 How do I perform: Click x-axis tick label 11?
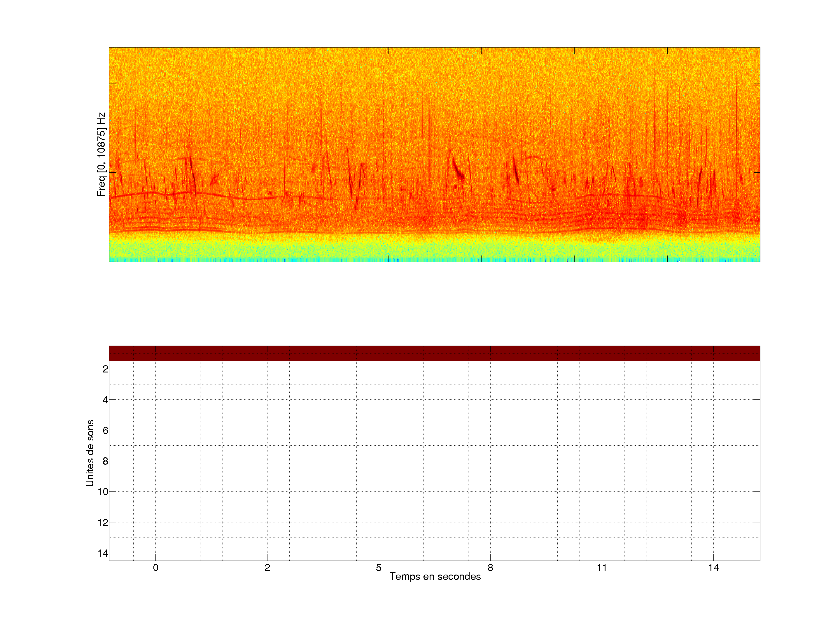click(602, 568)
